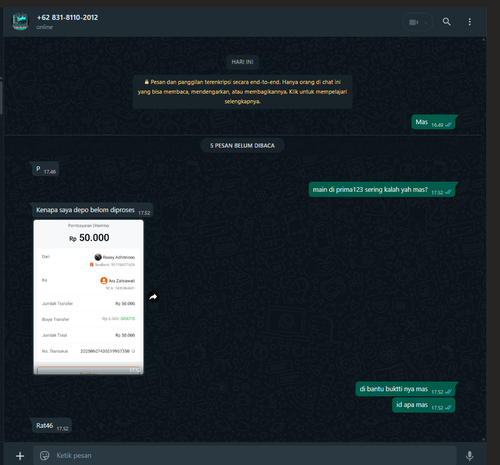Select the received message 'Rat46'
Image resolution: width=500 pixels, height=465 pixels.
51,426
